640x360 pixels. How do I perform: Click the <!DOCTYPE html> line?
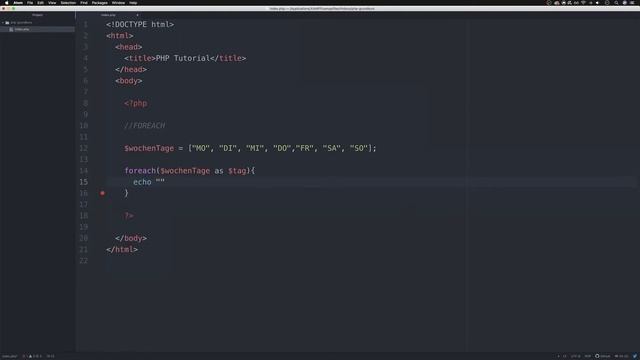[x=140, y=24]
